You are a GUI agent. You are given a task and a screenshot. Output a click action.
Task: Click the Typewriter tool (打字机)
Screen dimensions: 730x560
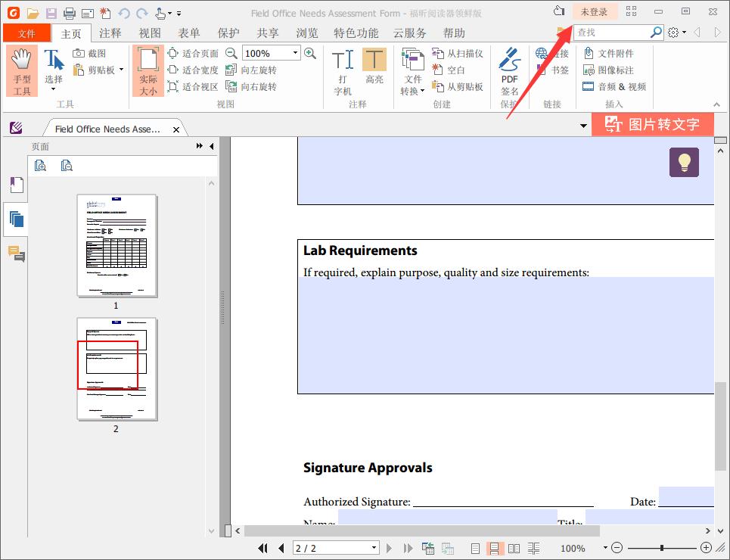pyautogui.click(x=343, y=71)
